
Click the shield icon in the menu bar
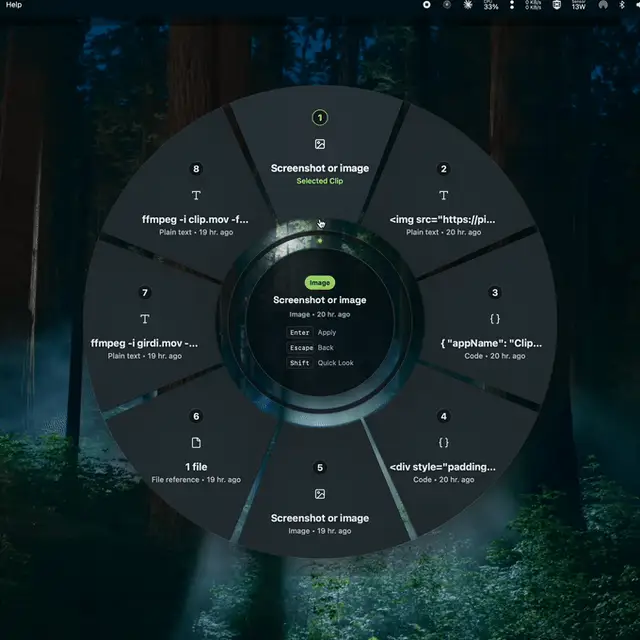coord(556,4)
